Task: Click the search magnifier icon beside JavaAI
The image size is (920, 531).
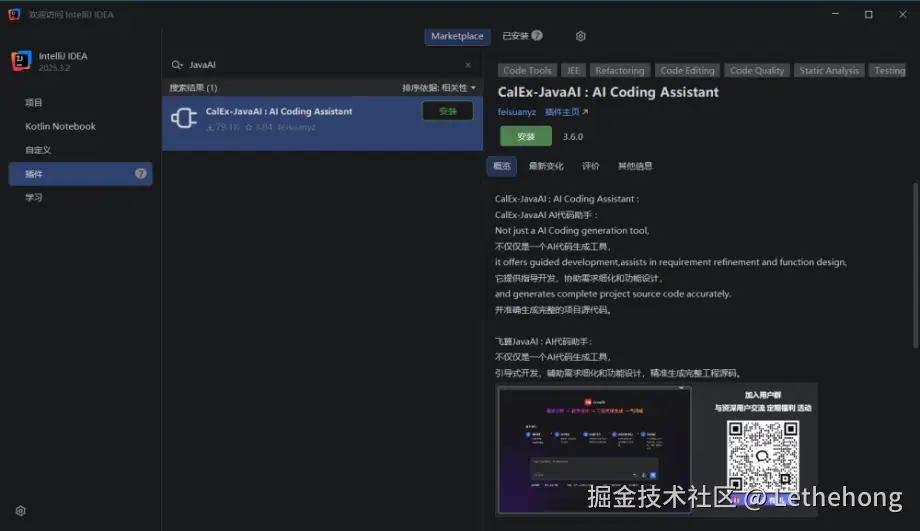Action: click(x=177, y=65)
